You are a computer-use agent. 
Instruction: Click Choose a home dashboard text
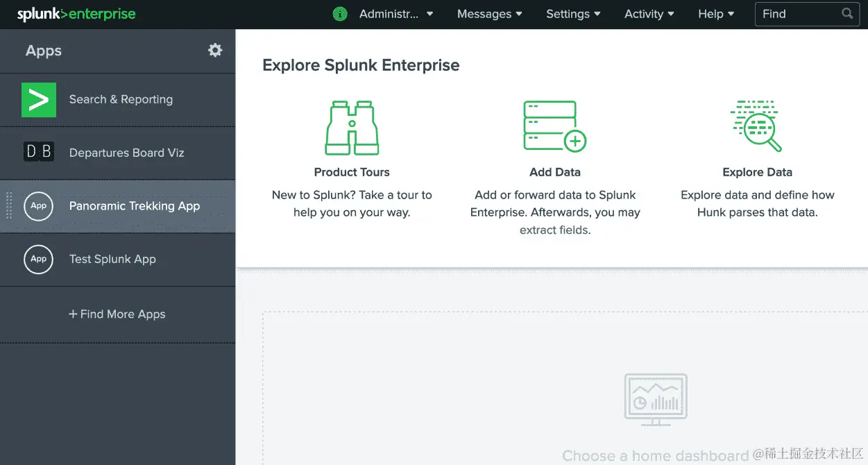pos(655,456)
